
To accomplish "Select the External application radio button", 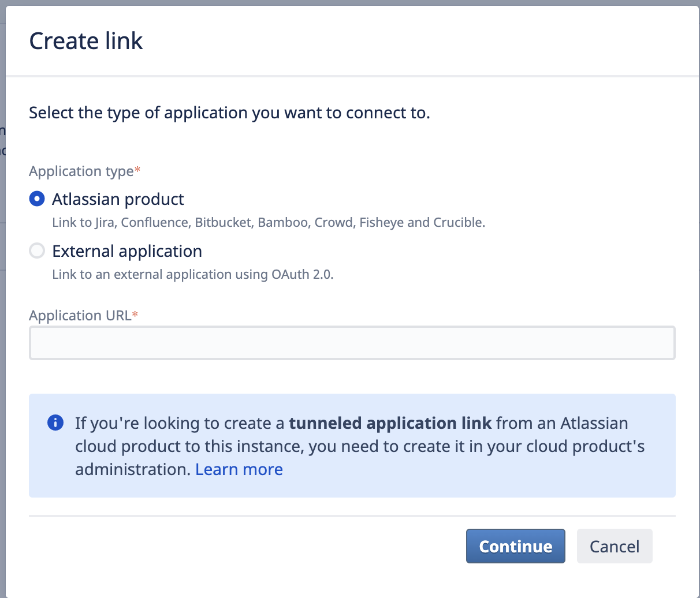I will [x=36, y=251].
